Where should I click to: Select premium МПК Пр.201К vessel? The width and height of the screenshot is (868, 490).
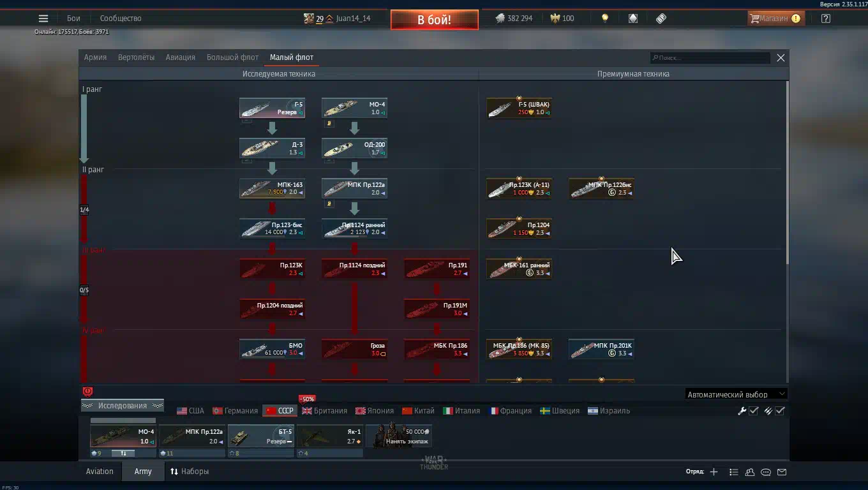(601, 349)
